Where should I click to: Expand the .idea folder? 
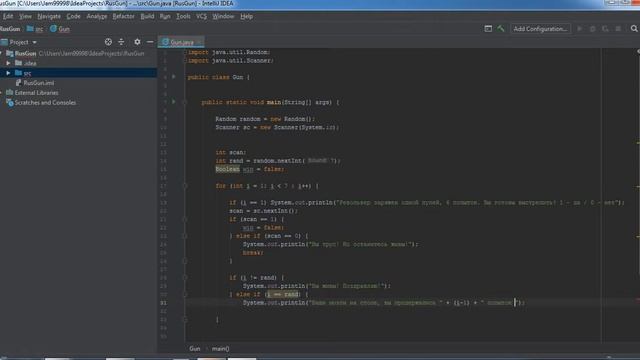[x=8, y=63]
